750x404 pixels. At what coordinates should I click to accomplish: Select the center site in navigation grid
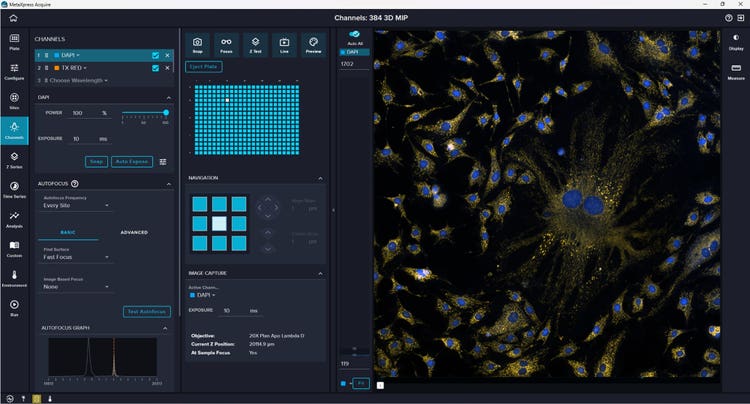click(219, 224)
